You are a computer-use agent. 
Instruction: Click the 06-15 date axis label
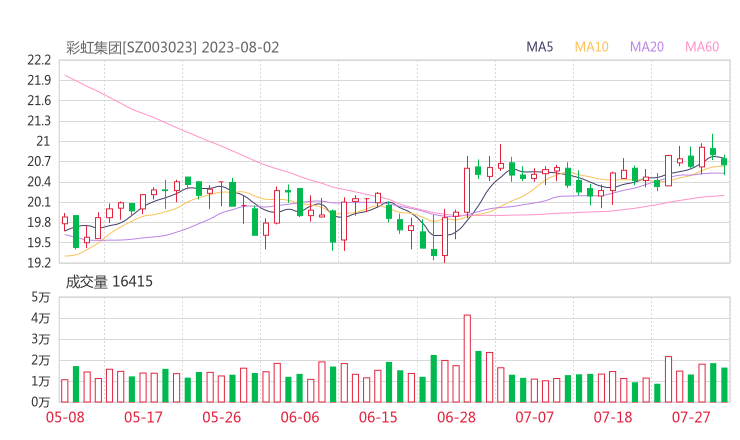pos(378,417)
